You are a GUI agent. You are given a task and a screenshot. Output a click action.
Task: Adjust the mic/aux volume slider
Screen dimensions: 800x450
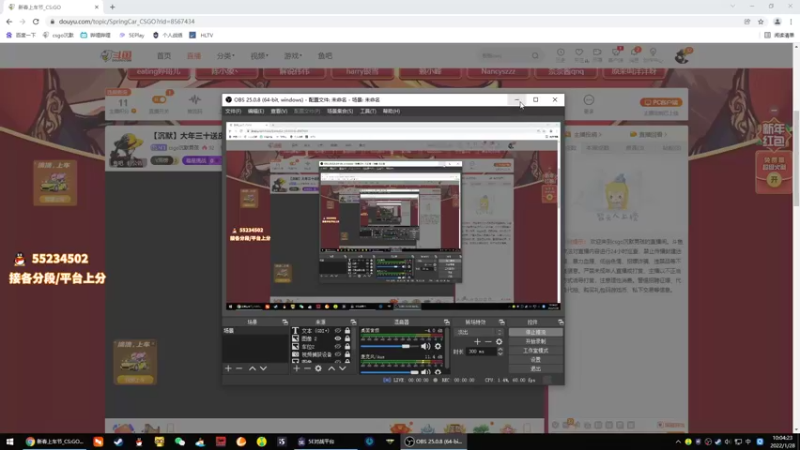(x=390, y=372)
